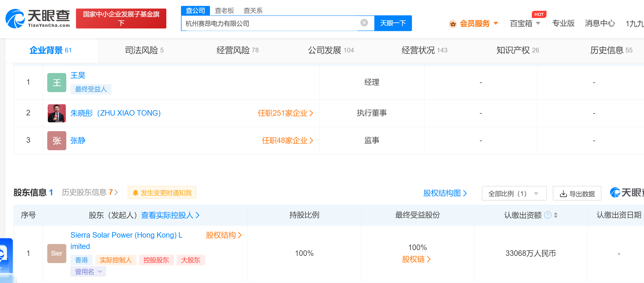Sort by 认缴出资额 using the arrows
This screenshot has height=283, width=644.
click(556, 215)
